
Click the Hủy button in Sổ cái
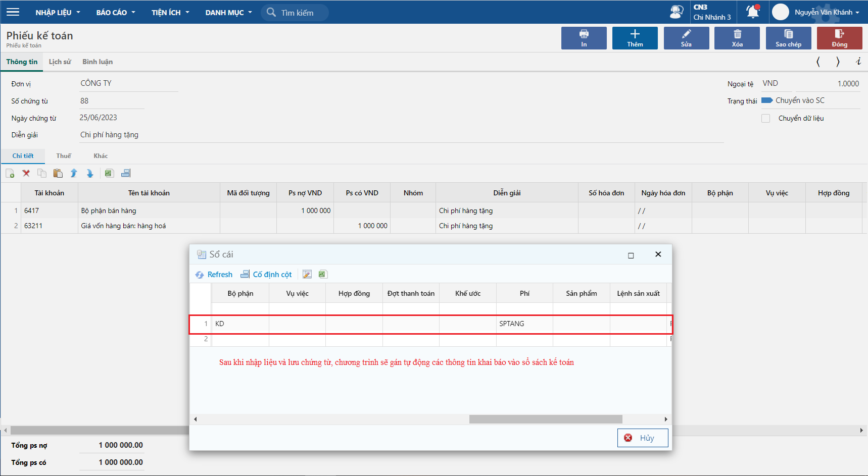click(x=642, y=438)
